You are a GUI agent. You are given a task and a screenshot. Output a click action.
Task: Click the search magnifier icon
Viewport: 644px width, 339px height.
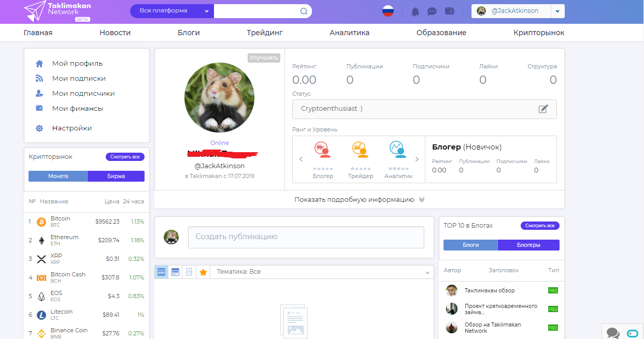[x=304, y=11]
